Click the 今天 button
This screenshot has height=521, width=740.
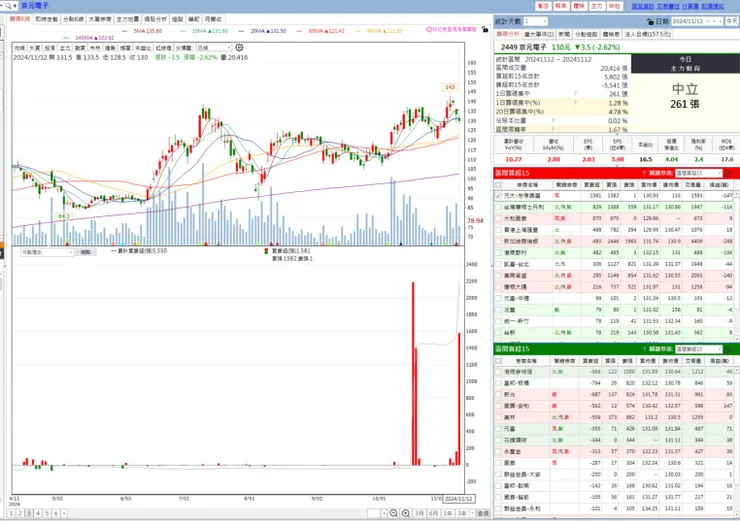click(732, 21)
